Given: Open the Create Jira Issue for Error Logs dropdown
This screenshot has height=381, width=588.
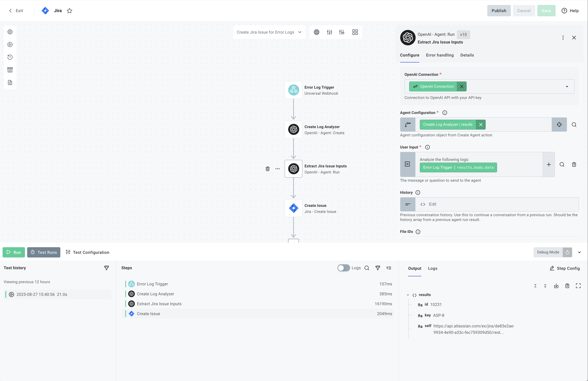Looking at the screenshot, I should [269, 32].
